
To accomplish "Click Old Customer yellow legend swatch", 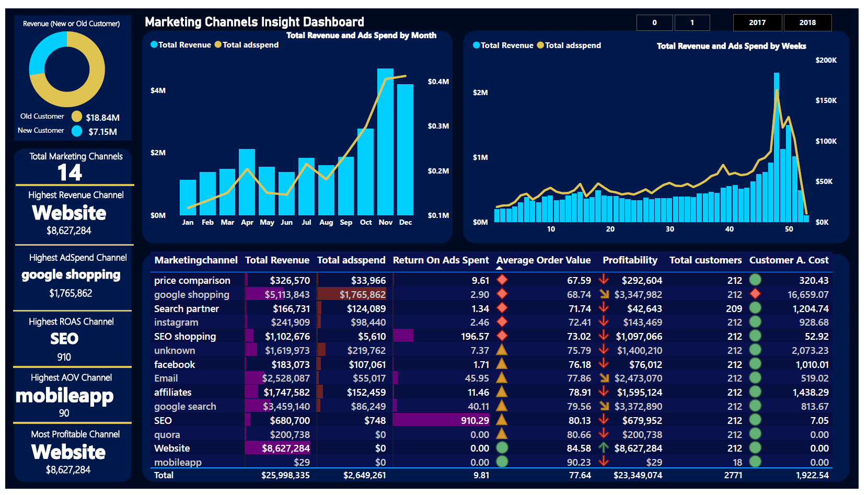I will [x=77, y=117].
